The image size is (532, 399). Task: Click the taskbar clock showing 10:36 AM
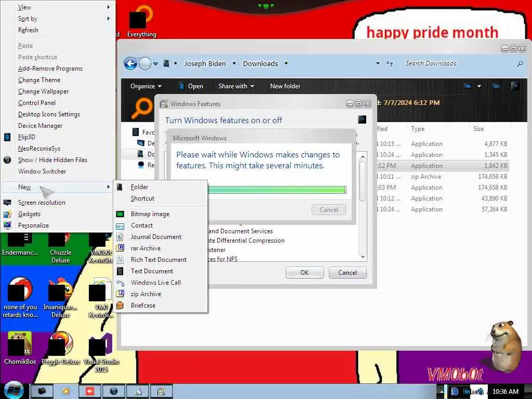pyautogui.click(x=505, y=392)
